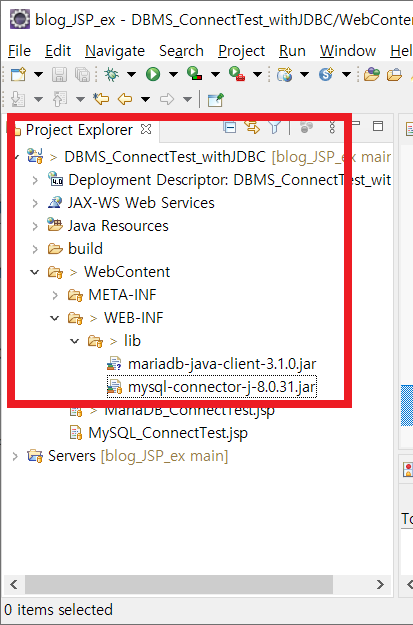Open the Search menu
This screenshot has height=625, width=413.
point(181,51)
